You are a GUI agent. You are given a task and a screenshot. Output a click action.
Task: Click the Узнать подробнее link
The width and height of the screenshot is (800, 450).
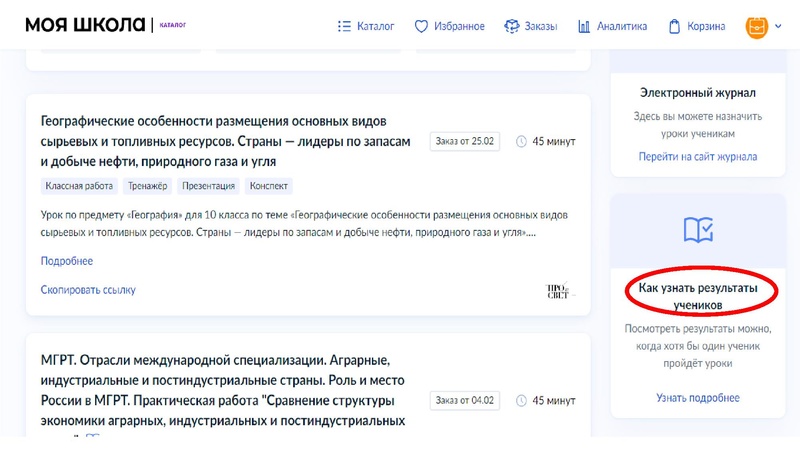click(x=697, y=397)
